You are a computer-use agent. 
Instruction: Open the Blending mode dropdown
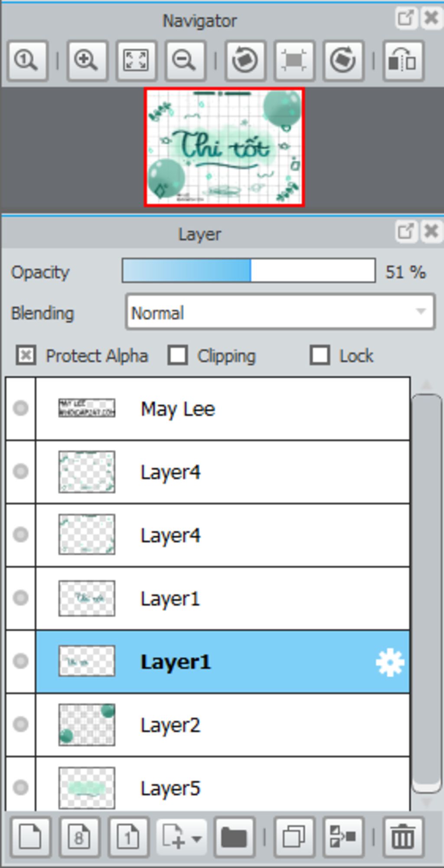[280, 312]
